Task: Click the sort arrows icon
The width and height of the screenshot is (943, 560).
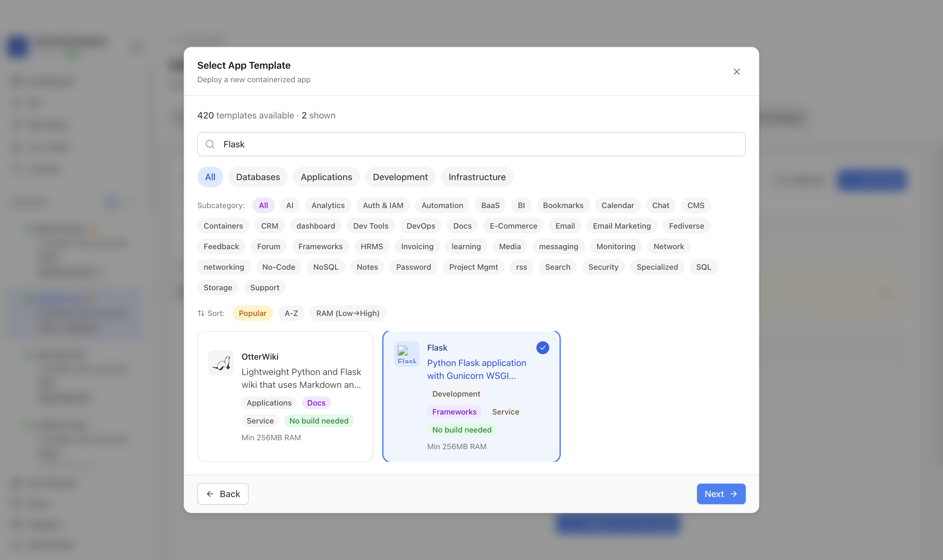Action: point(201,313)
